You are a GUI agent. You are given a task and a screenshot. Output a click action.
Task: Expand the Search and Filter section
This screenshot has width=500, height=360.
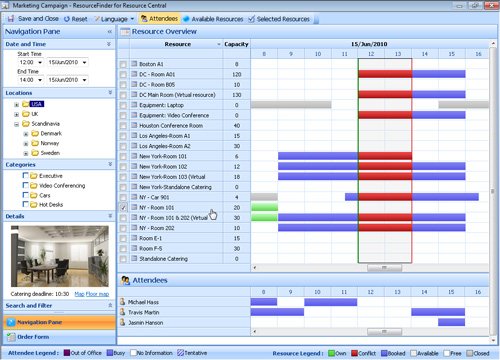coord(110,305)
